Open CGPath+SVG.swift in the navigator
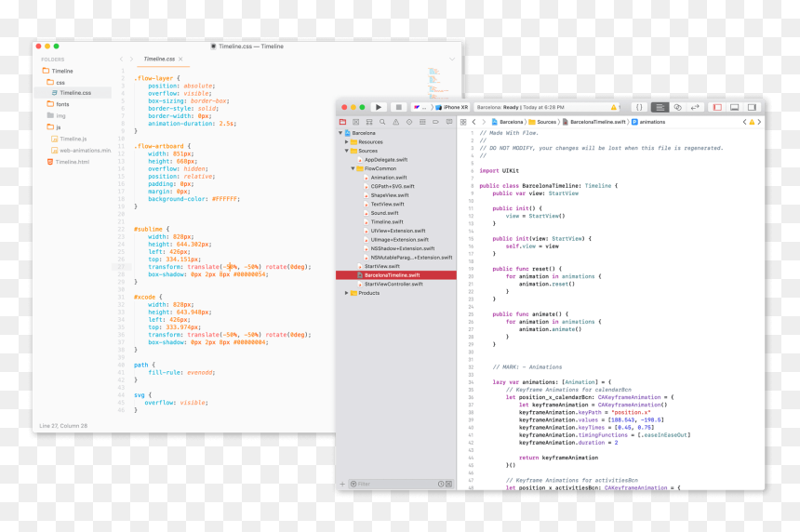The image size is (800, 532). coord(389,187)
